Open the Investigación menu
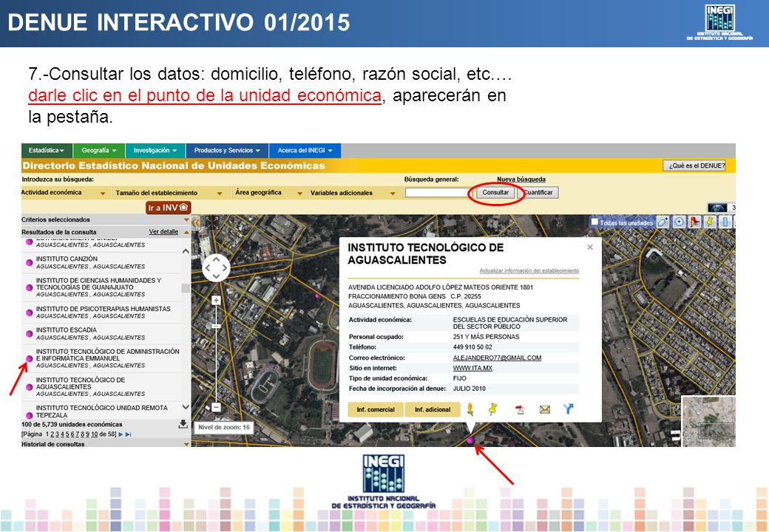 click(x=155, y=151)
